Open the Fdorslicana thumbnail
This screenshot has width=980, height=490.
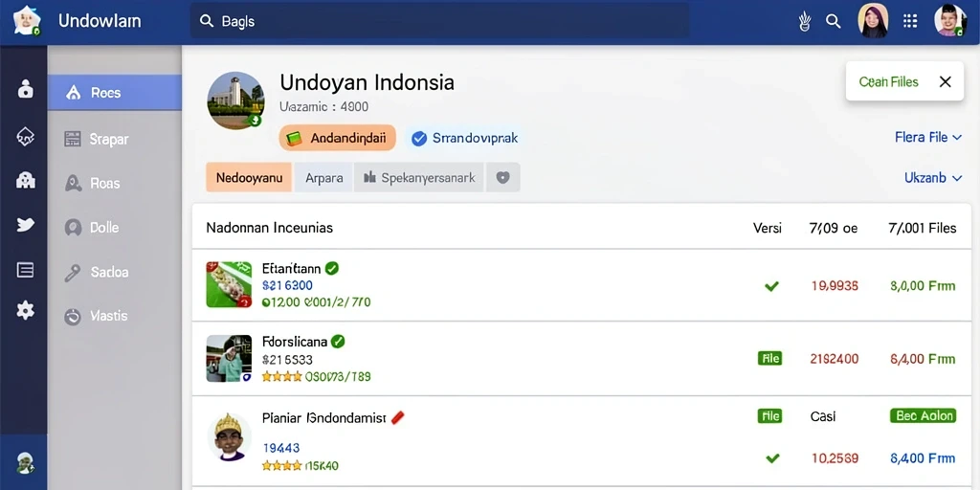(229, 358)
